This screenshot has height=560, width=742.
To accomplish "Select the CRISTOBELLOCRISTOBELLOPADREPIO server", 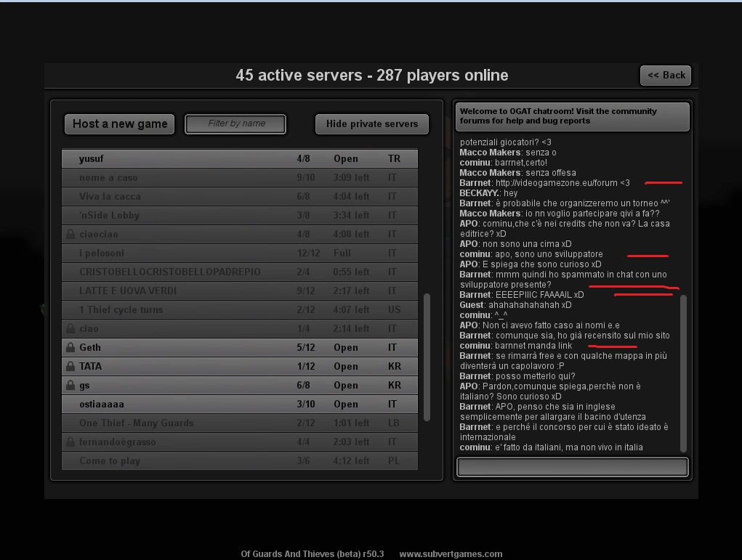I will point(240,272).
